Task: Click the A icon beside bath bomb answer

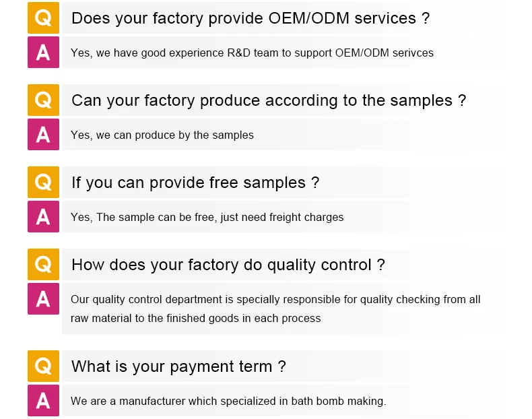Action: (x=43, y=400)
